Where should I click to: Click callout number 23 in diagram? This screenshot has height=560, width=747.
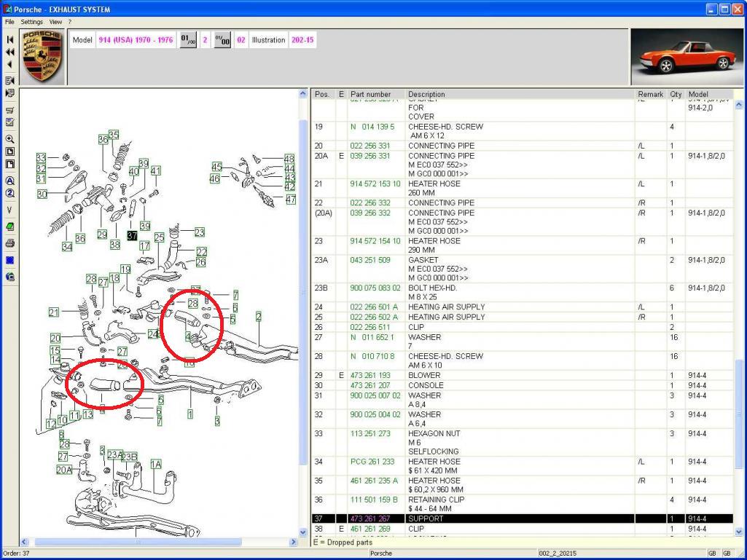point(199,232)
